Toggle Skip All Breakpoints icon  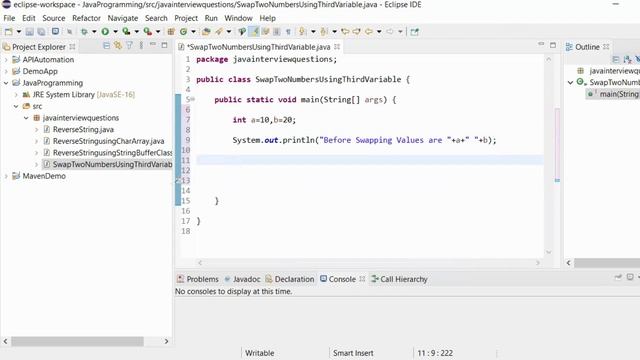pyautogui.click(x=70, y=31)
